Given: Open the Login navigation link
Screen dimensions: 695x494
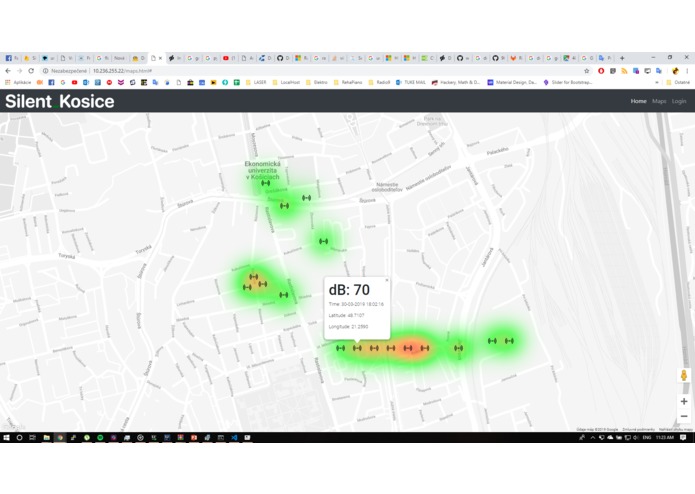Looking at the screenshot, I should pyautogui.click(x=679, y=101).
